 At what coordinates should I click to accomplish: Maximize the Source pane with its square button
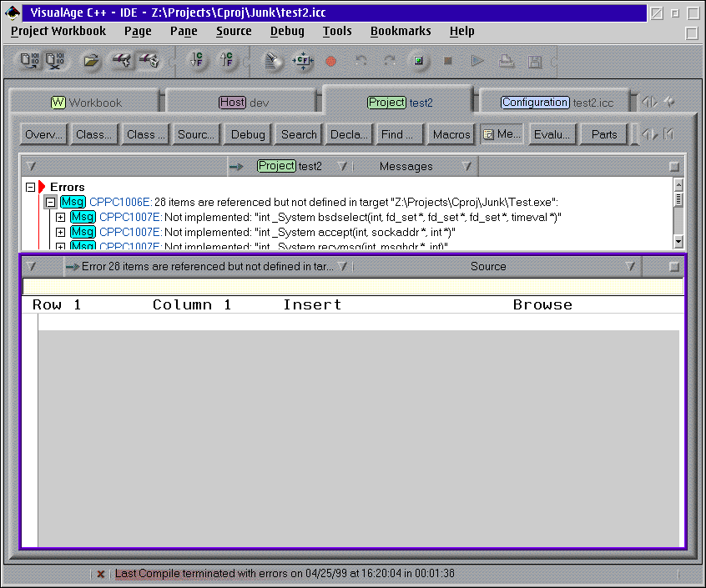[x=674, y=267]
